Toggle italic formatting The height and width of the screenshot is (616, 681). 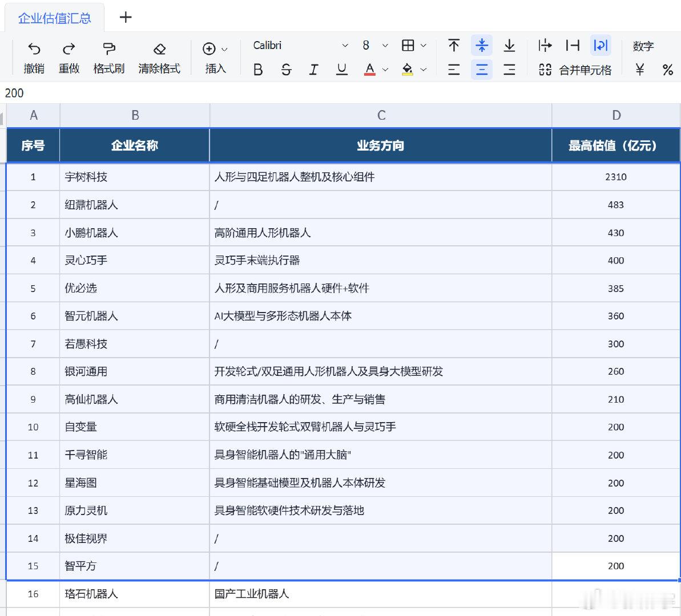click(313, 70)
